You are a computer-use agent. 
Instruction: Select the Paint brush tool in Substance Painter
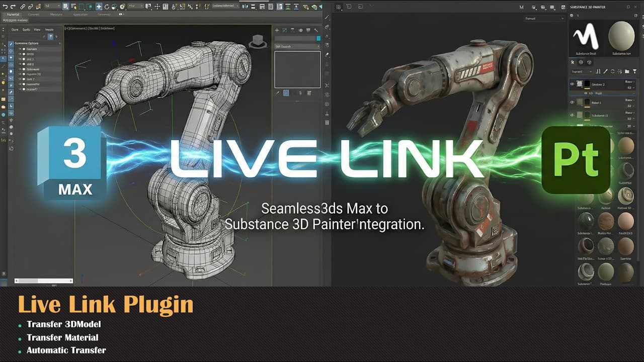pos(327,17)
